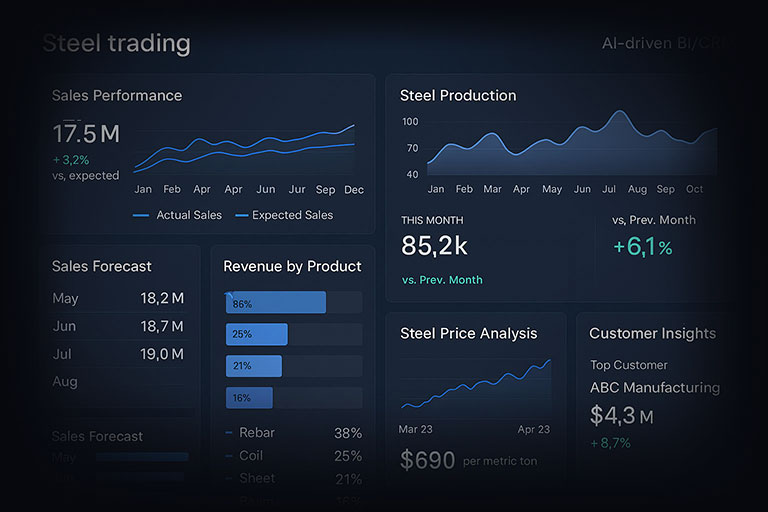Image resolution: width=768 pixels, height=512 pixels.
Task: Click the Steel trading dashboard title
Action: pos(116,44)
